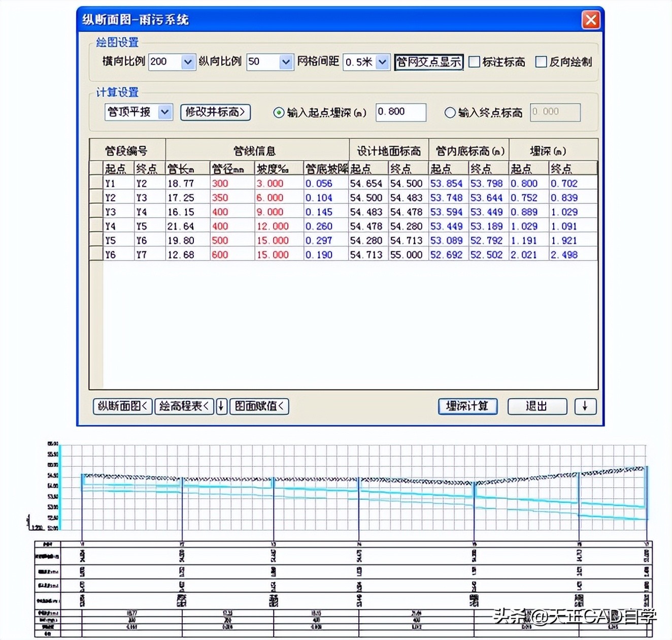
Task: Run the 埋深计算 calculation
Action: (x=467, y=406)
